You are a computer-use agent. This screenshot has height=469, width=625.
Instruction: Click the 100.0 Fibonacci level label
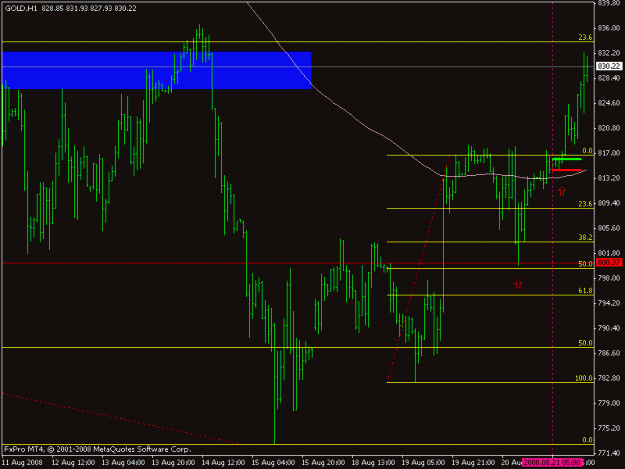tap(584, 378)
